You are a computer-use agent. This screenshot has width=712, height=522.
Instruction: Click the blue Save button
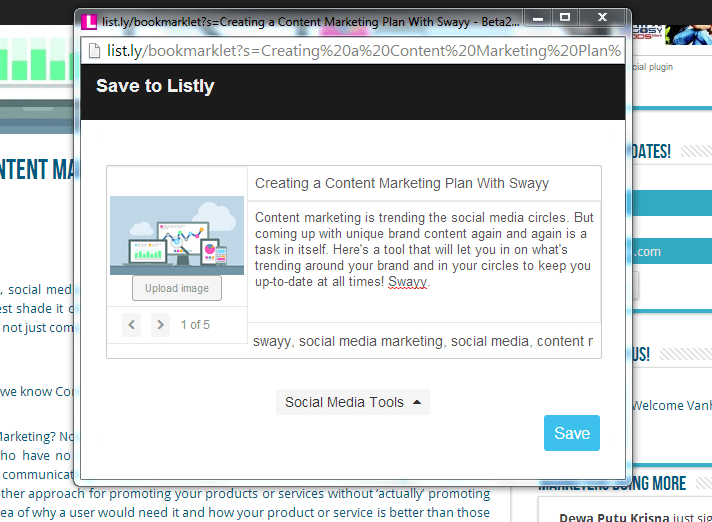572,433
